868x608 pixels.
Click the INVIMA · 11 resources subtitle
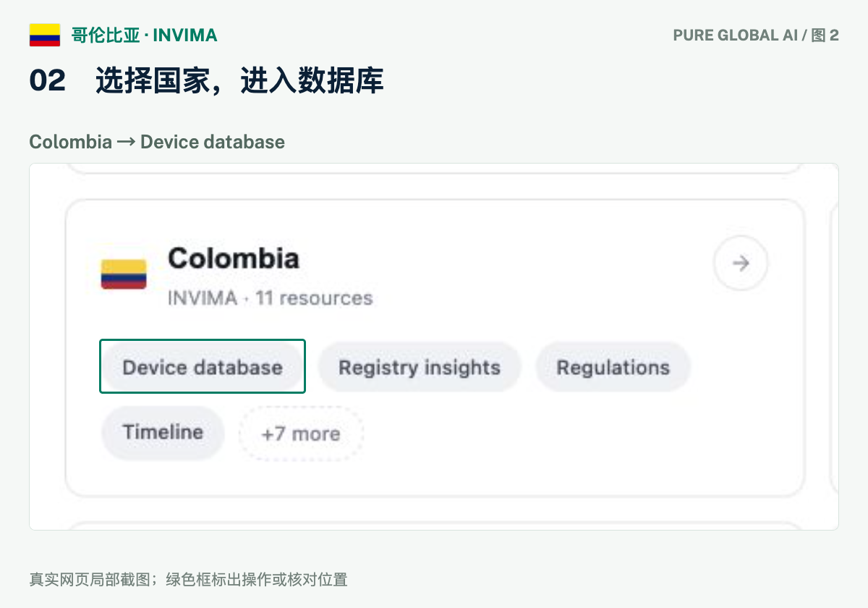tap(270, 298)
